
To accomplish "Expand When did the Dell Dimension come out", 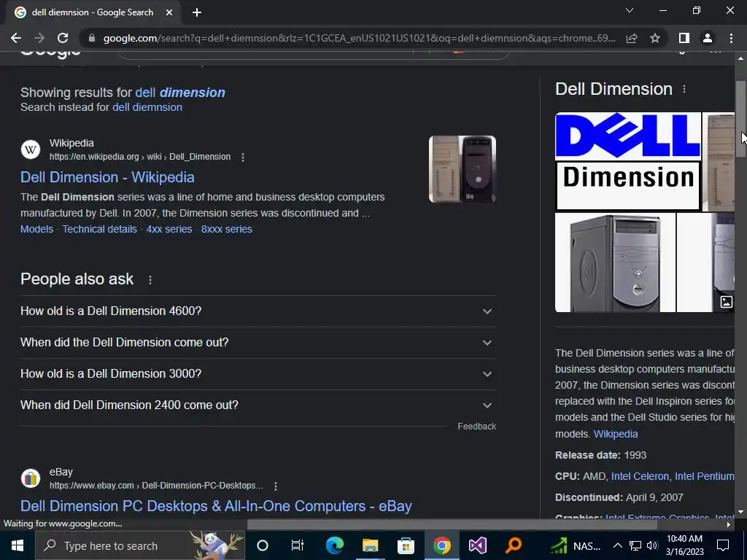I will (x=258, y=343).
